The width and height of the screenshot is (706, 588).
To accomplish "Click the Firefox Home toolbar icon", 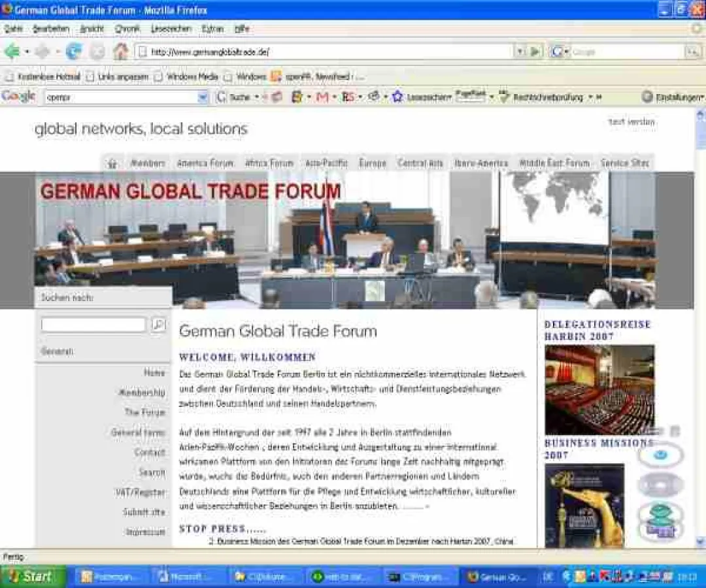I will [122, 51].
